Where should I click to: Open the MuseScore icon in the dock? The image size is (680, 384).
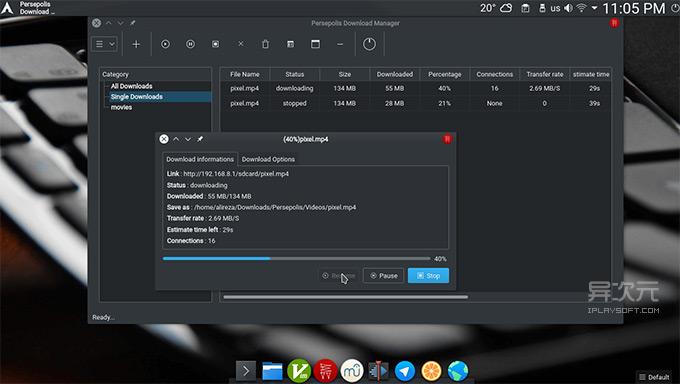pos(352,371)
